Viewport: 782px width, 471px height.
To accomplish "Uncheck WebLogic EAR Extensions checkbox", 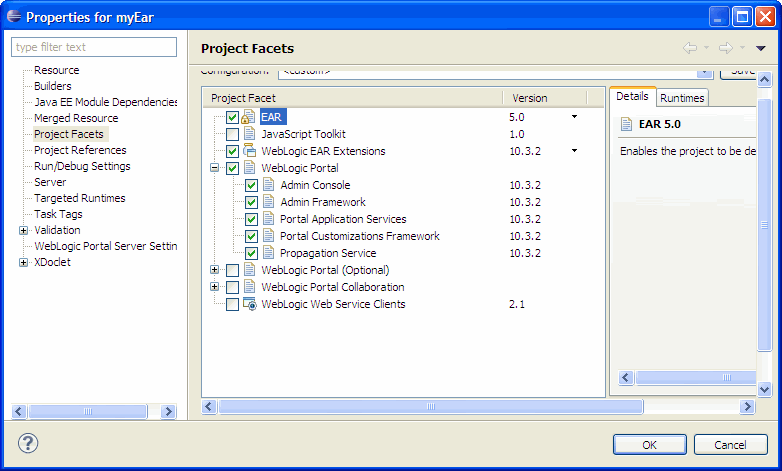I will click(x=232, y=151).
